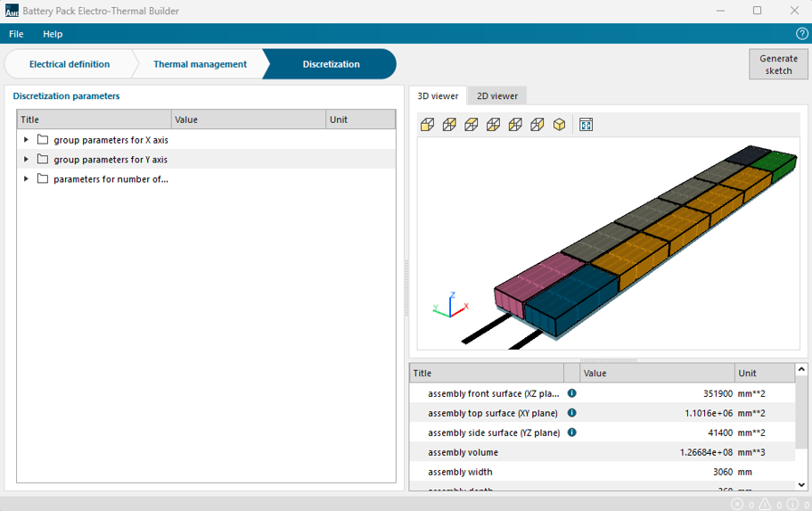Viewport: 812px width, 511px height.
Task: Switch to the 2D viewer tab
Action: [496, 95]
